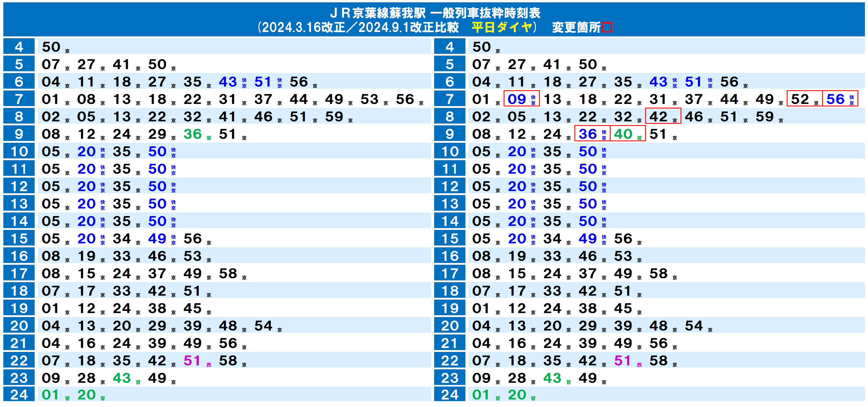Screen dimensions: 868x407
Task: Click 46 departure in left table hour 16
Action: tap(157, 256)
